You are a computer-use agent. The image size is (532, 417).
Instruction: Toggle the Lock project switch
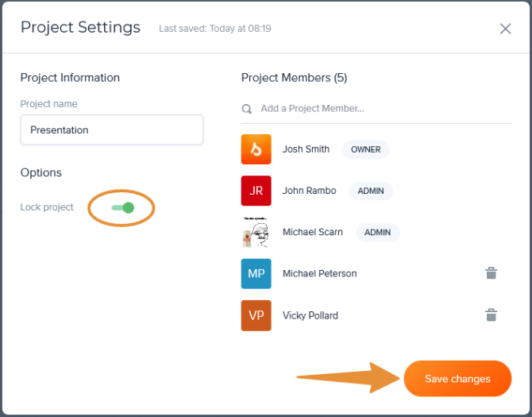tap(122, 208)
